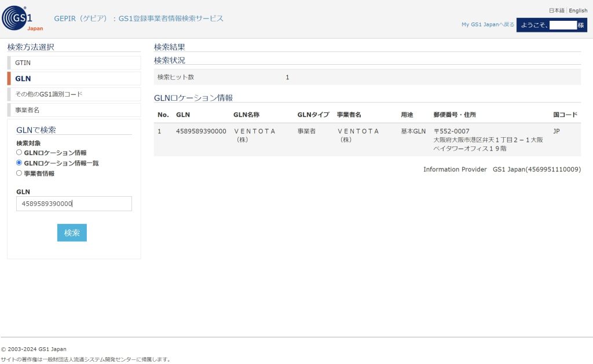This screenshot has width=593, height=364.
Task: Click 用途 cell 基本GLN
Action: [x=413, y=131]
